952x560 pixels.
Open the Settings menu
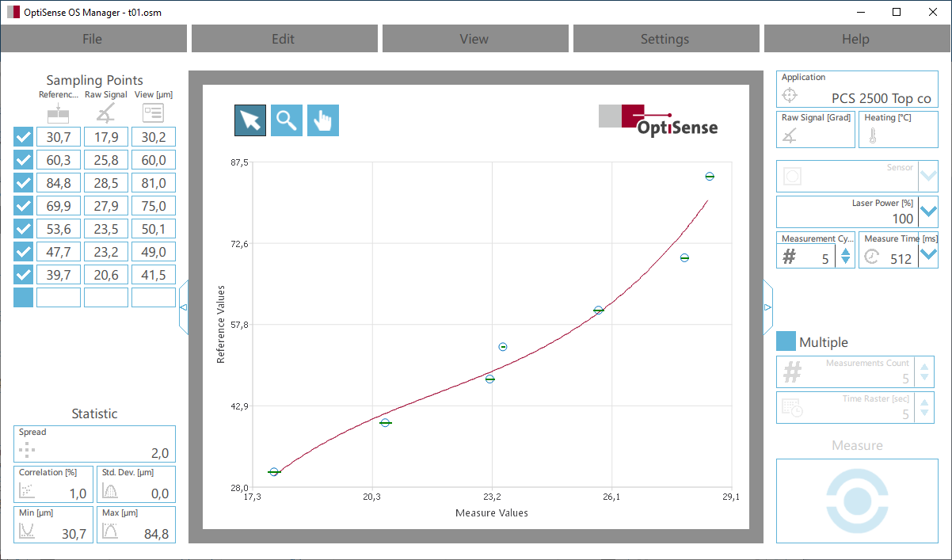point(664,39)
